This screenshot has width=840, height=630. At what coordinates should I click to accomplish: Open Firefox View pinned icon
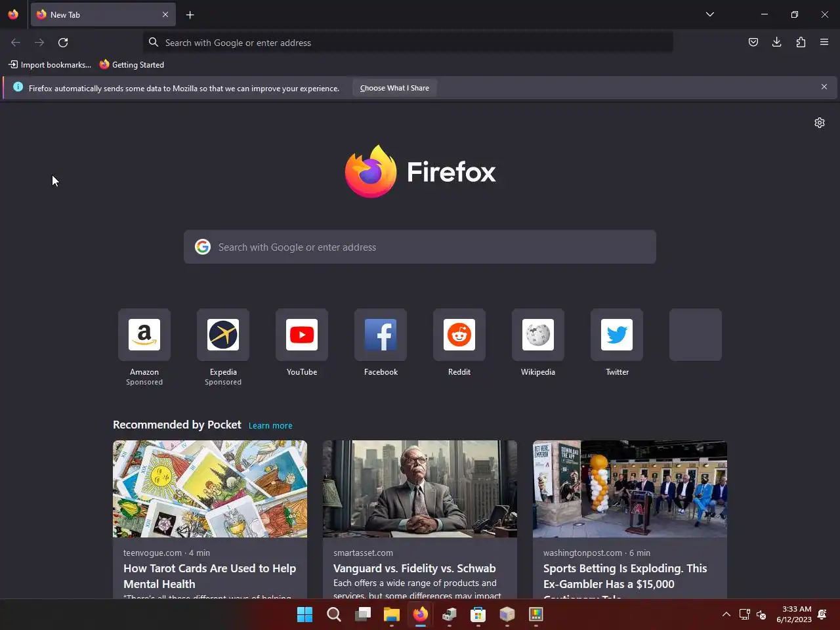click(x=13, y=14)
